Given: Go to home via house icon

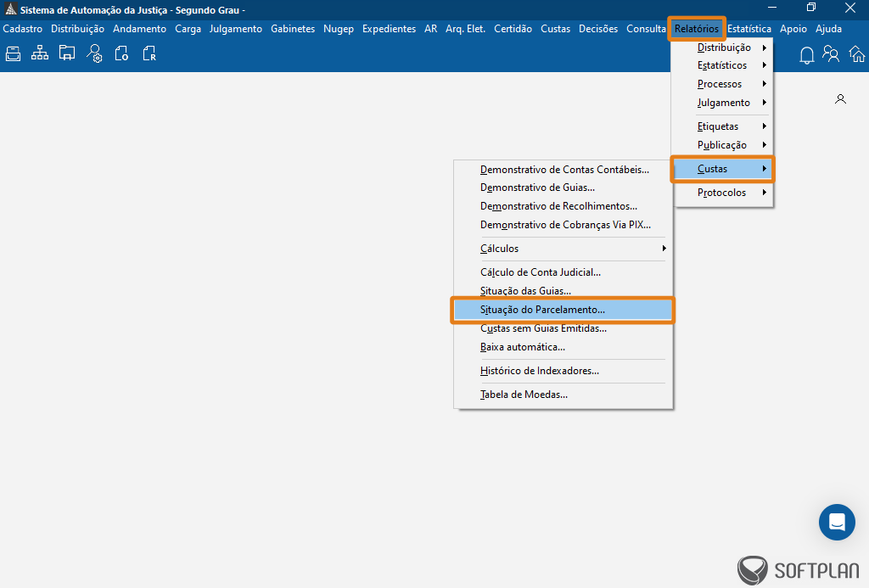Looking at the screenshot, I should point(857,53).
